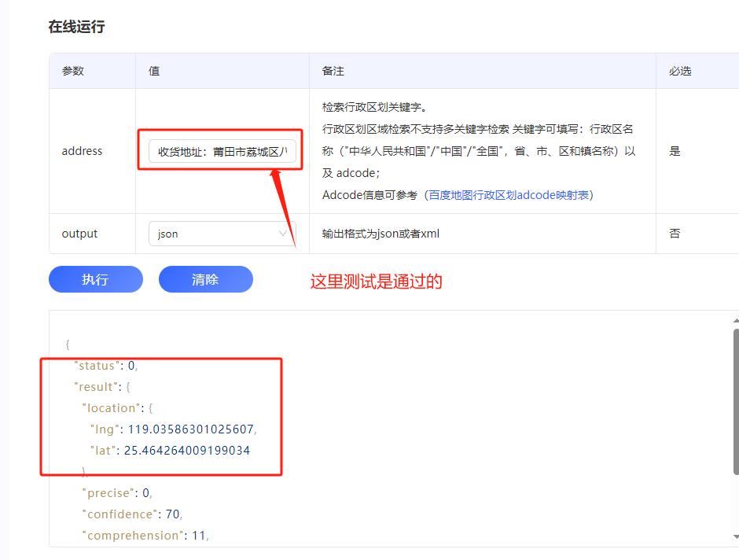
Task: Click the 清除 button
Action: pos(205,279)
